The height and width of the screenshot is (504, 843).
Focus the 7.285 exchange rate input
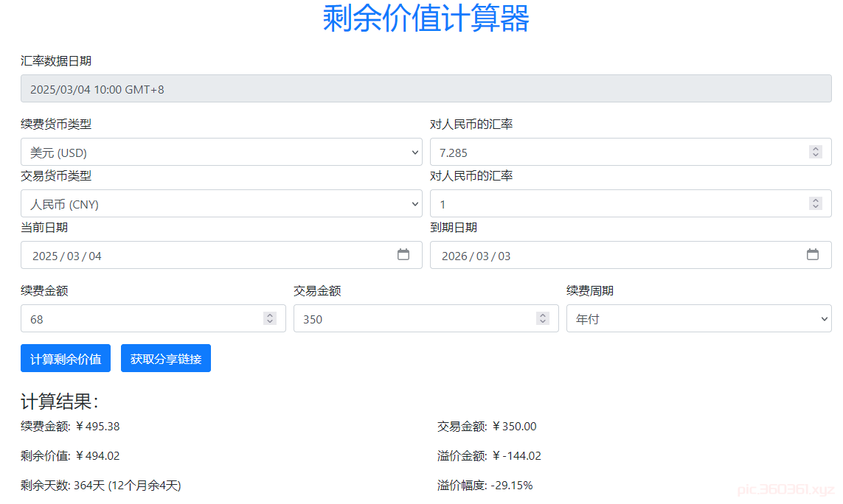point(612,153)
